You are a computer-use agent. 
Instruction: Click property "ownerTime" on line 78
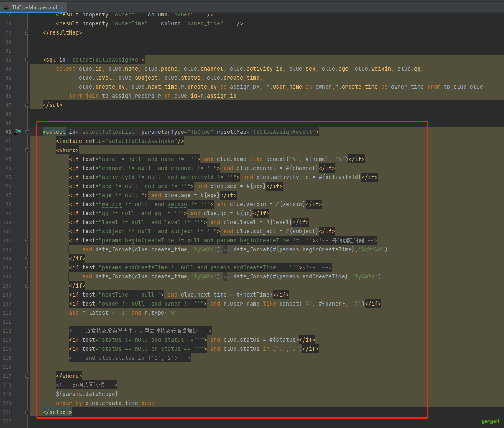click(x=130, y=23)
